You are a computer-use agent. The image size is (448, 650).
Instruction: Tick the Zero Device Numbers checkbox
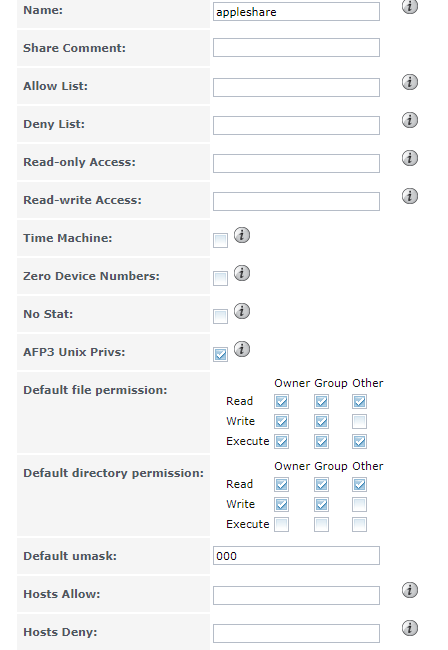click(220, 279)
